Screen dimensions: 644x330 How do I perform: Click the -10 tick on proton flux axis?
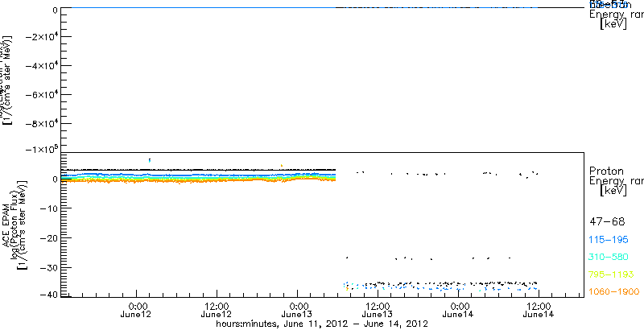(48, 208)
